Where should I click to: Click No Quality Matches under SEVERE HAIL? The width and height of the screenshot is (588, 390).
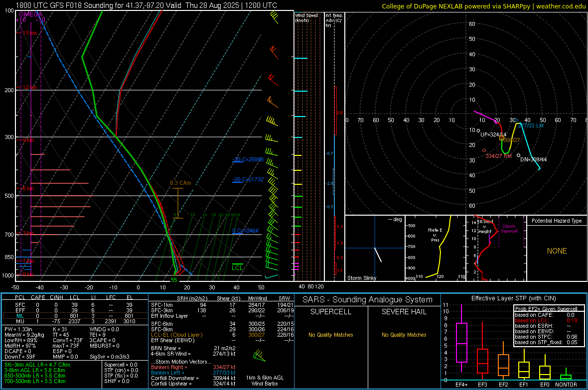coord(404,335)
